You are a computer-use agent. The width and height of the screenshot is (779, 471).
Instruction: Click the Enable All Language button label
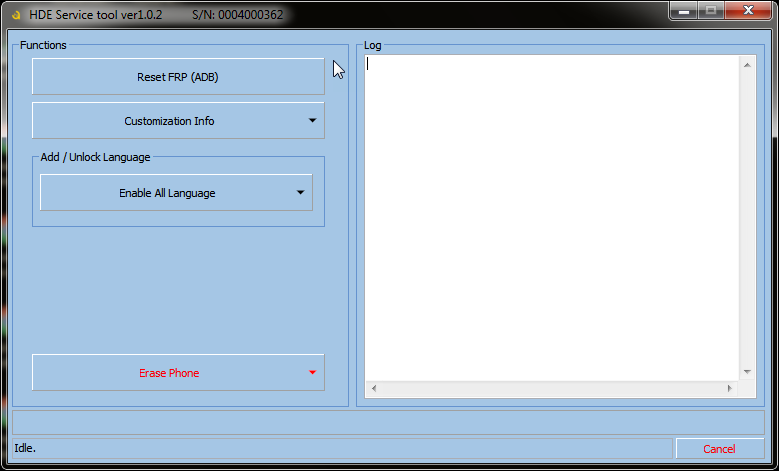click(x=167, y=193)
